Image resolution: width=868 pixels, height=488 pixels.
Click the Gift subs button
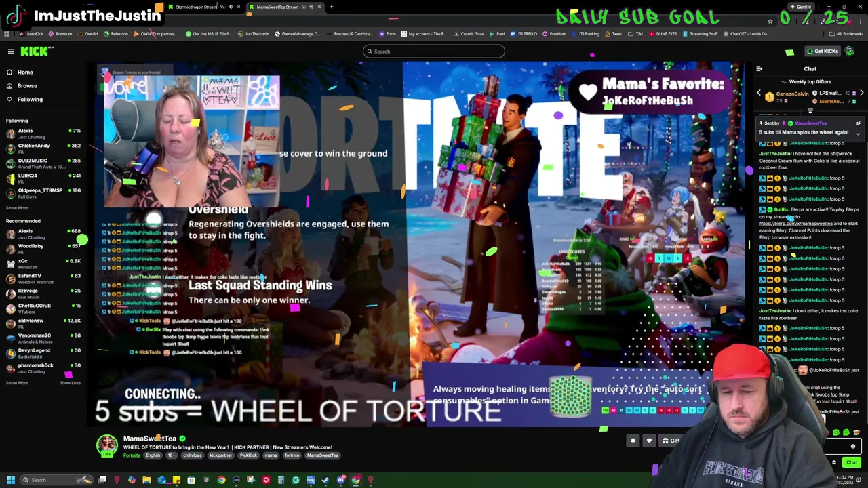point(671,441)
